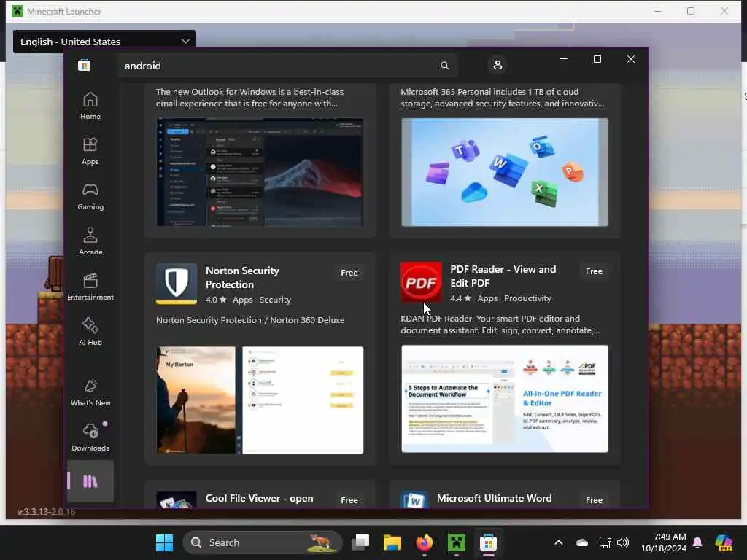Open Apps section in Store sidebar
Image resolution: width=747 pixels, height=560 pixels.
pos(90,151)
